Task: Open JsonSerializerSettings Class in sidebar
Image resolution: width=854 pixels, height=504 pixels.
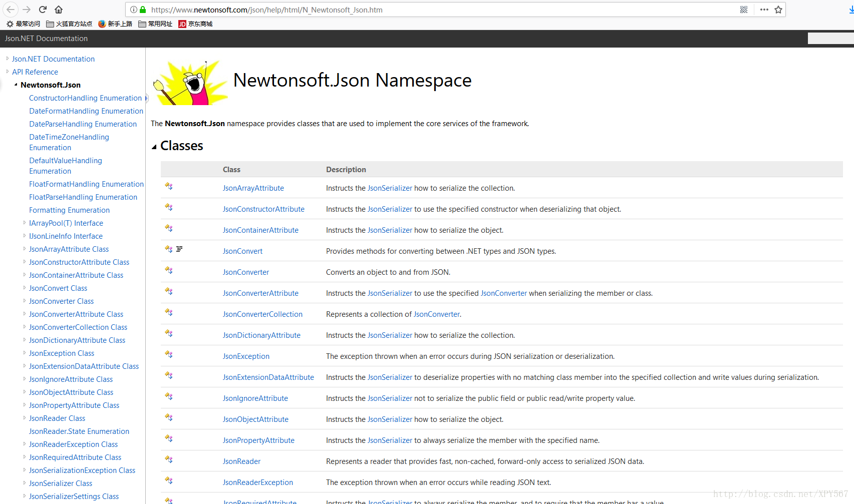Action: pyautogui.click(x=74, y=496)
